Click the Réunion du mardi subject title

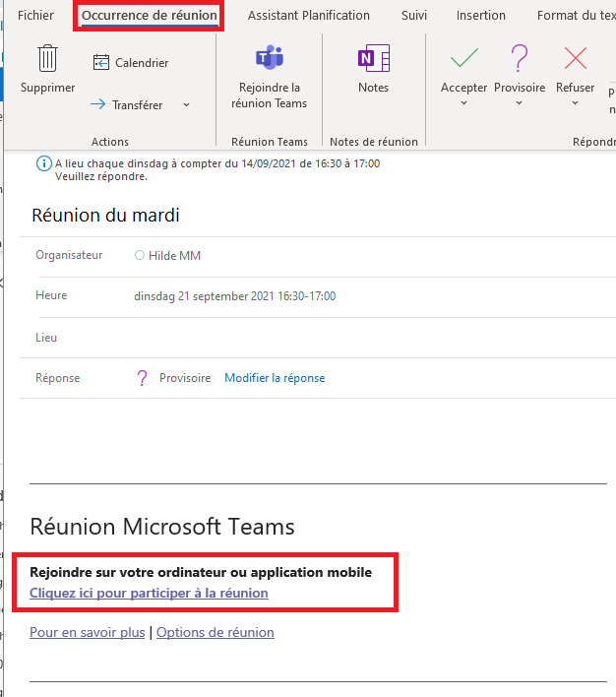105,216
